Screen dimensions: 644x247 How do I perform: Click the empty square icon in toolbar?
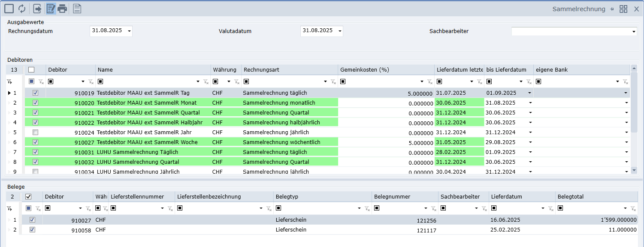(x=9, y=9)
